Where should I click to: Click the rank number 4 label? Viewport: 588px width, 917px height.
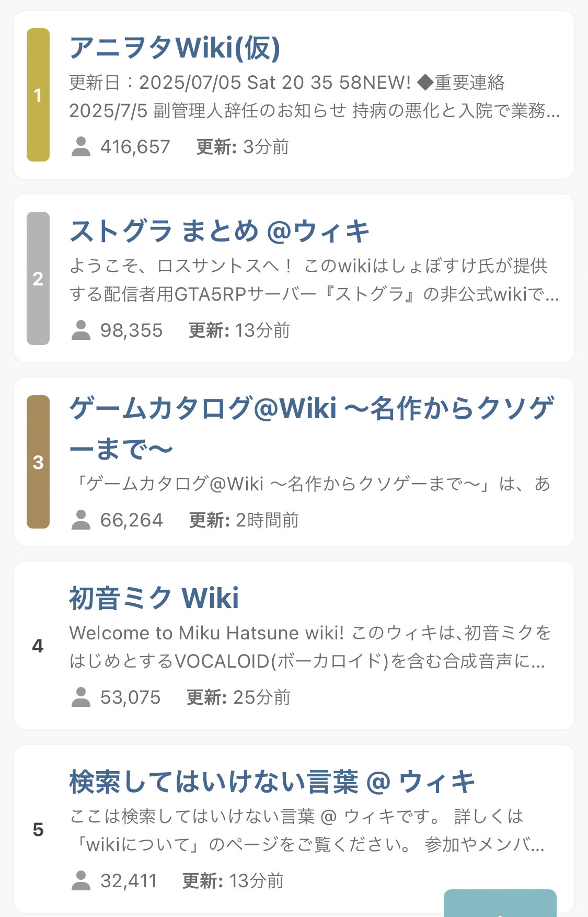click(38, 646)
